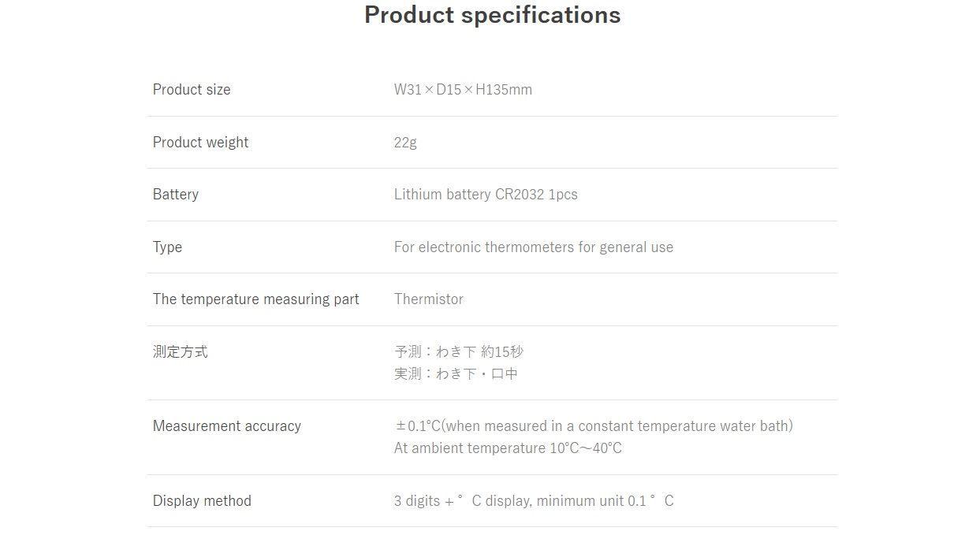This screenshot has width=980, height=535.
Task: Select the Type row label
Action: point(167,247)
